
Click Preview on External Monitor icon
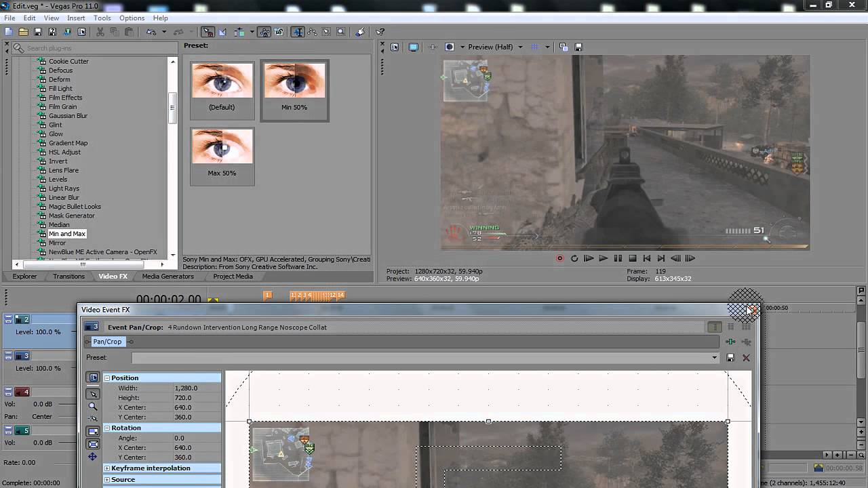pos(413,47)
